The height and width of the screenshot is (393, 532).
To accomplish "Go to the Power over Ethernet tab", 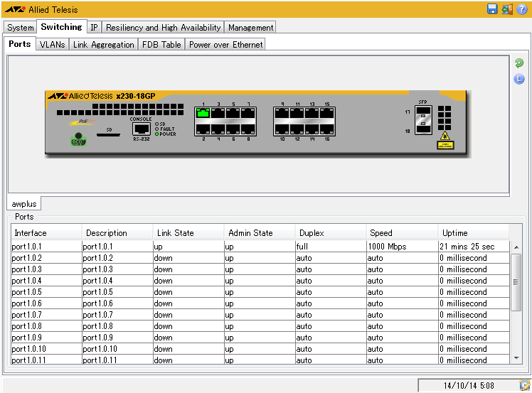I will 225,45.
